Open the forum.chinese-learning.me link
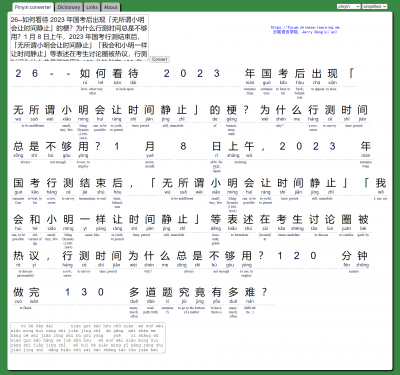This screenshot has height=375, width=400. tap(305, 28)
